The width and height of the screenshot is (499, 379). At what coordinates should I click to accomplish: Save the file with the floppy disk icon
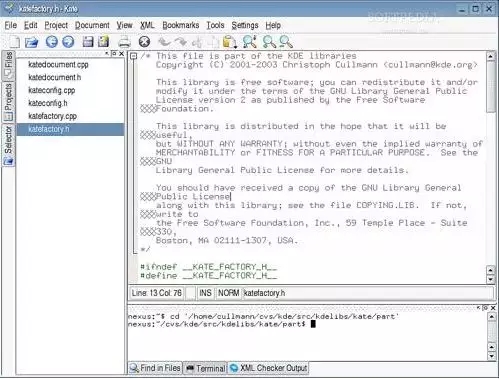pos(88,42)
